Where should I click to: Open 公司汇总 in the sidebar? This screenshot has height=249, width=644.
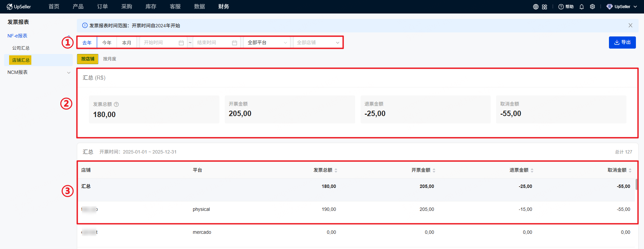(21, 48)
